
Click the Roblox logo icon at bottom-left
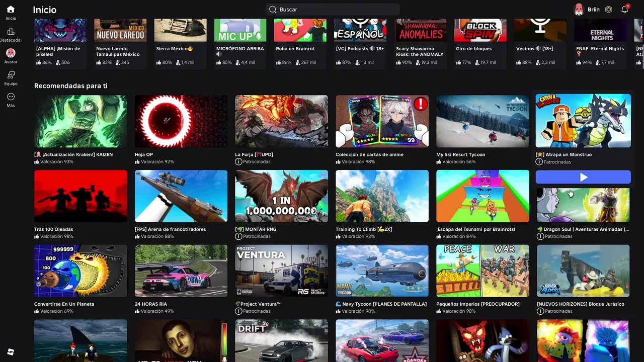(11, 351)
